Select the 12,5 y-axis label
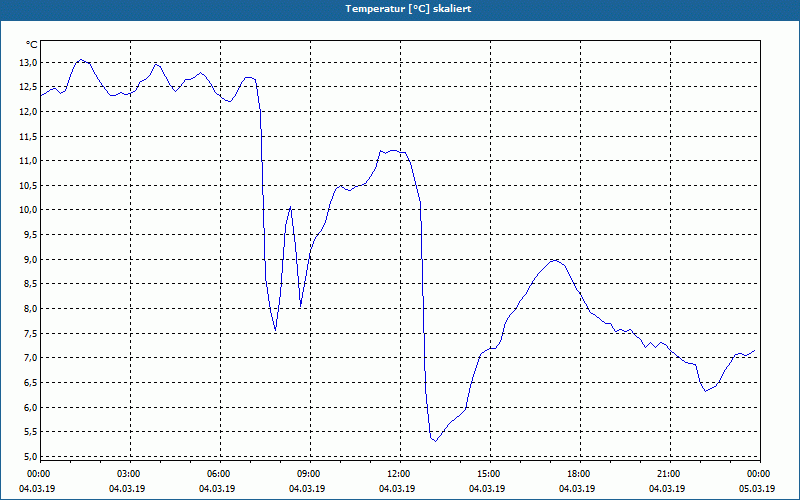 tap(28, 87)
